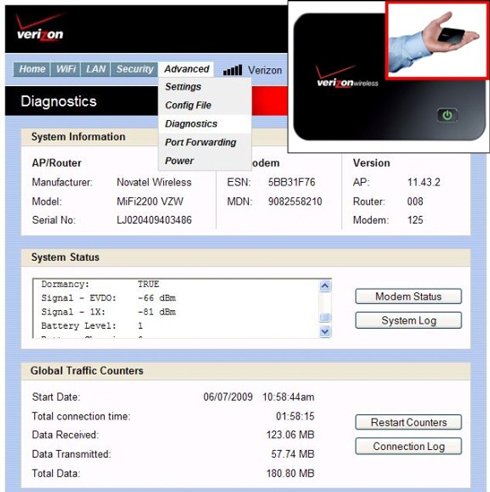
Task: Open the LAN tab
Action: 96,69
